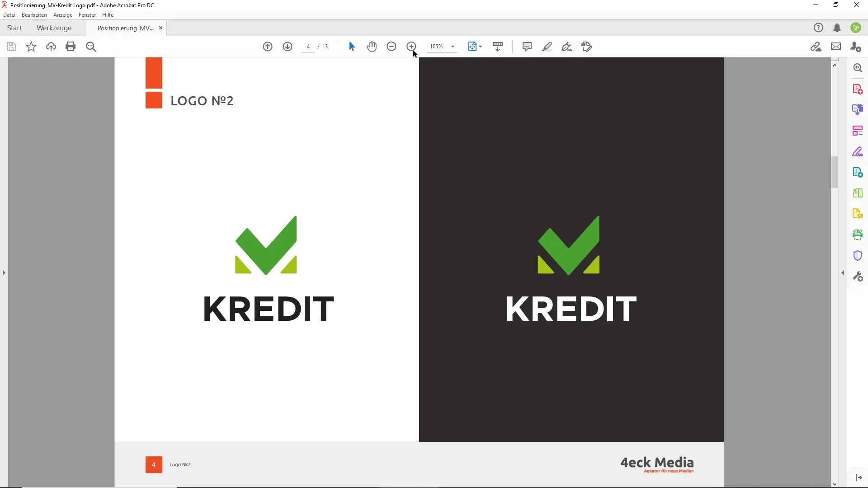Open the Hilfe menu
Viewport: 868px width, 488px height.
coord(108,15)
